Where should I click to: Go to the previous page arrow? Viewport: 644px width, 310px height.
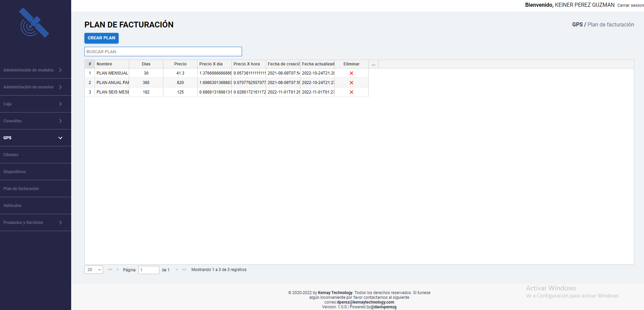[x=118, y=270]
